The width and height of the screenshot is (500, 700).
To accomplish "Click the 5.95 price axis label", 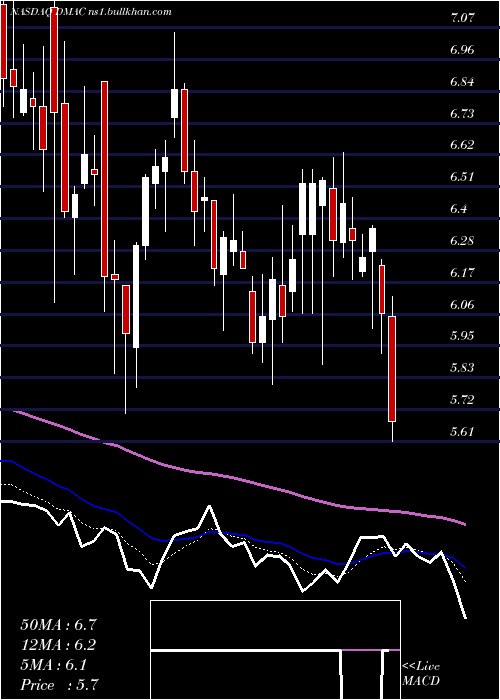I will 461,336.
